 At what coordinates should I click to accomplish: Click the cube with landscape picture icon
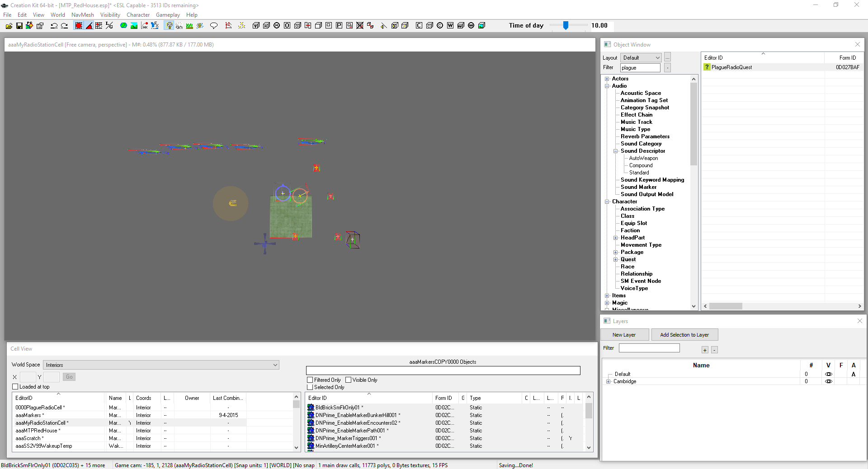(x=481, y=26)
